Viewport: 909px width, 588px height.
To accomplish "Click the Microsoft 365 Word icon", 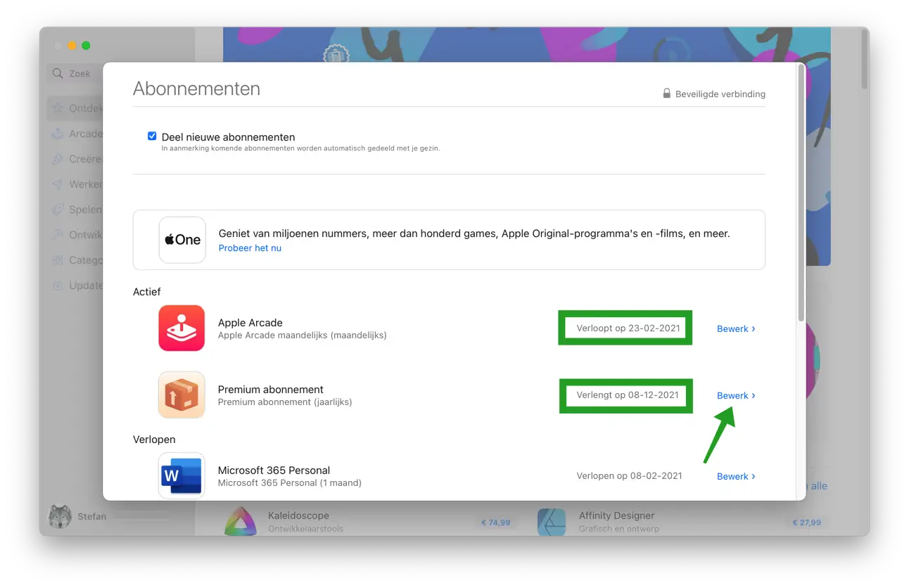I will click(x=182, y=475).
